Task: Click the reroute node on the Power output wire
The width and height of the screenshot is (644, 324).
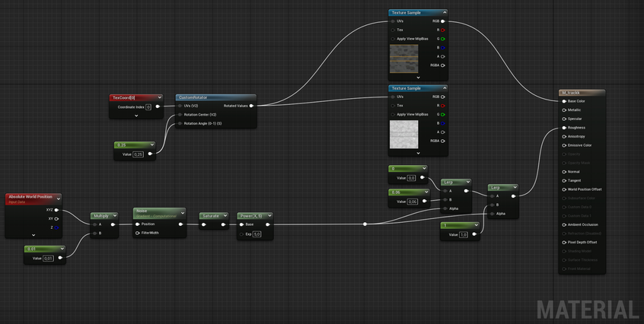Action: click(365, 224)
